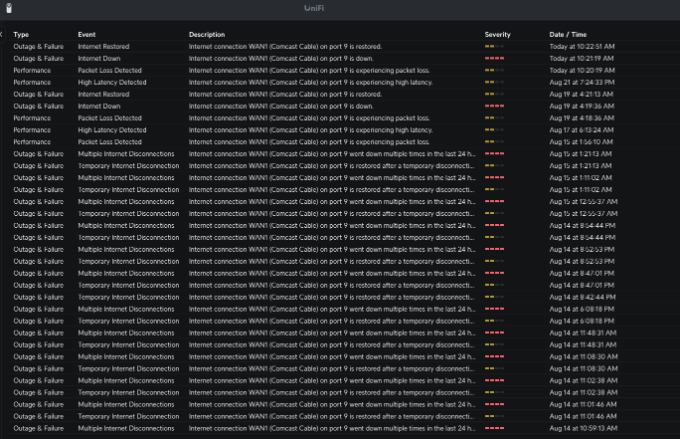Image resolution: width=680 pixels, height=439 pixels.
Task: Open Temporary Internet Disconnection at Aug 15 12:55:37 AM
Action: point(128,213)
